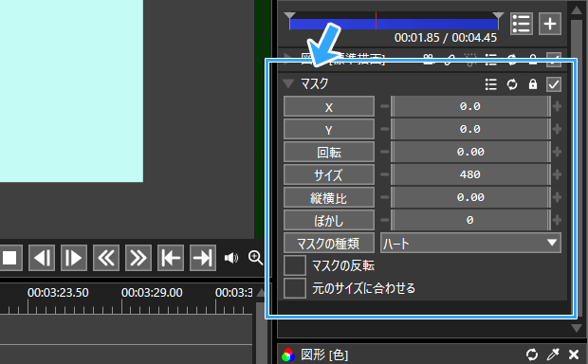Click the Y value slider showing 0.0
Viewport: 588px width, 364px height.
[x=470, y=129]
